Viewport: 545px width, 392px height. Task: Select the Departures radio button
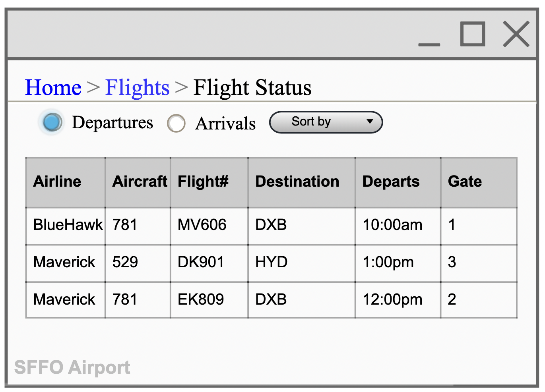tap(52, 122)
